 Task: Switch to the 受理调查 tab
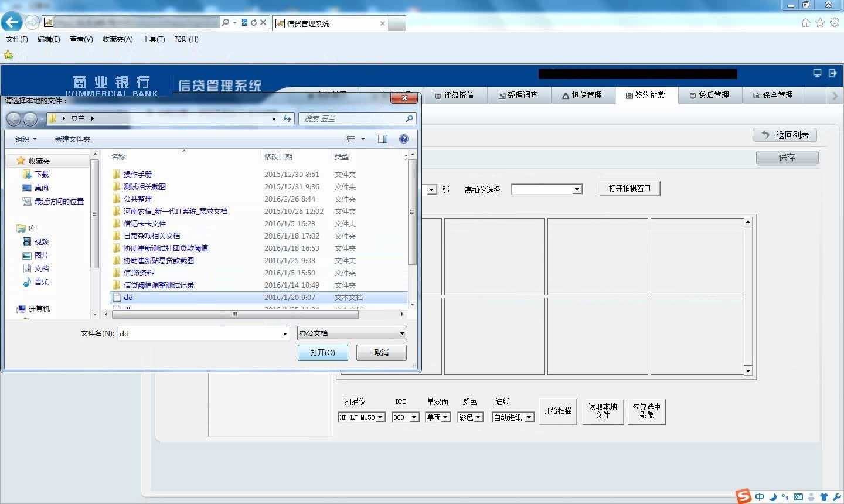tap(519, 96)
